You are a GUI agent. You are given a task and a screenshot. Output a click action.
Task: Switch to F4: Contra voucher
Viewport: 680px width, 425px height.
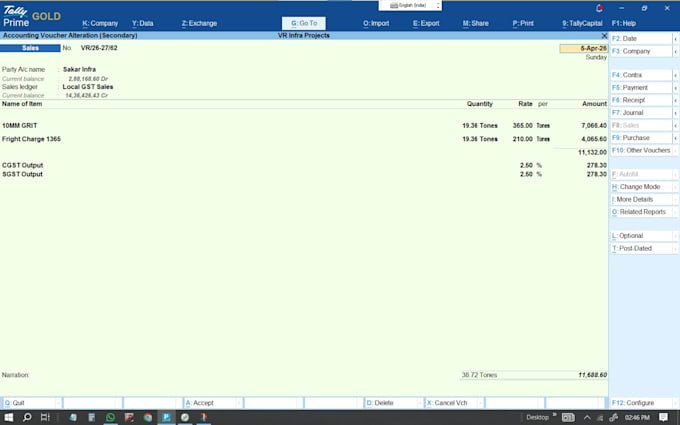coord(641,75)
